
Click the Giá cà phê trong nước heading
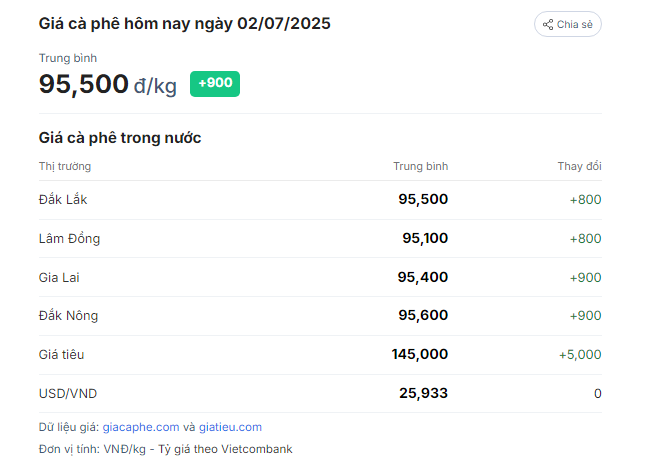click(120, 138)
